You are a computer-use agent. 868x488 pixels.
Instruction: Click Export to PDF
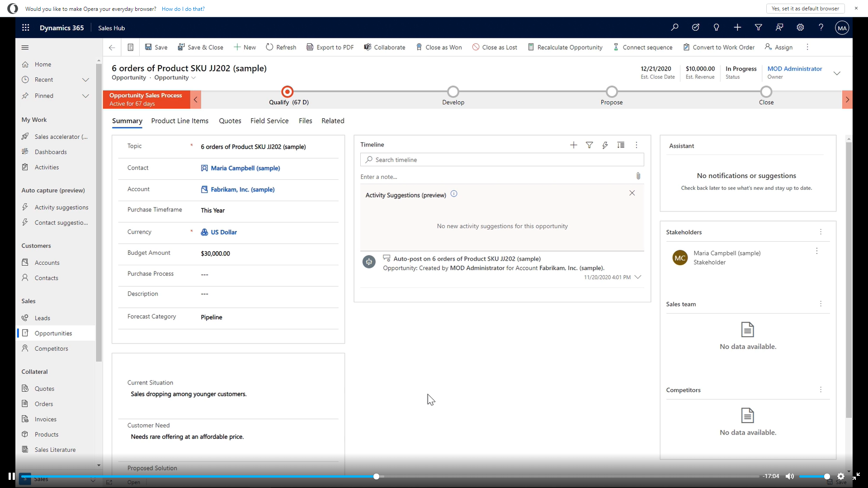330,47
